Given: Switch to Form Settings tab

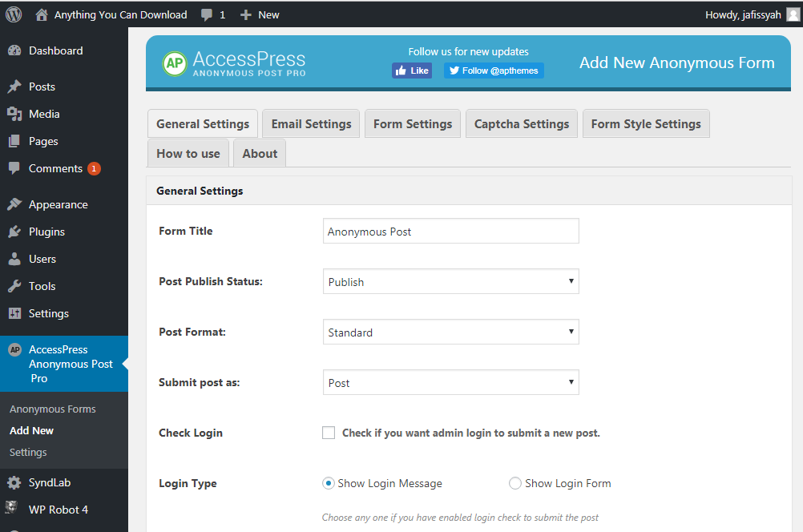Looking at the screenshot, I should [x=413, y=124].
